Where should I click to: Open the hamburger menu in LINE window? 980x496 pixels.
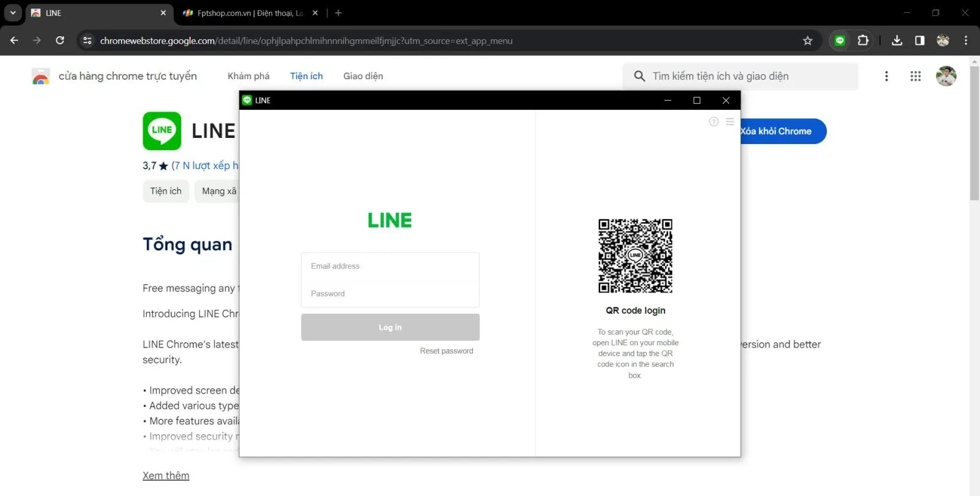point(729,121)
